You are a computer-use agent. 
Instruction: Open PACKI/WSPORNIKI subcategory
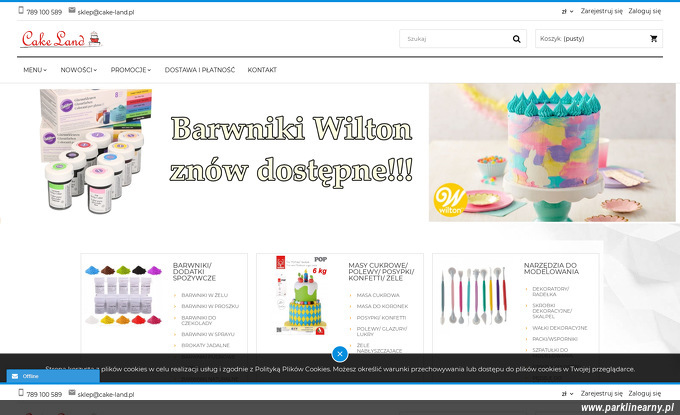pyautogui.click(x=555, y=339)
